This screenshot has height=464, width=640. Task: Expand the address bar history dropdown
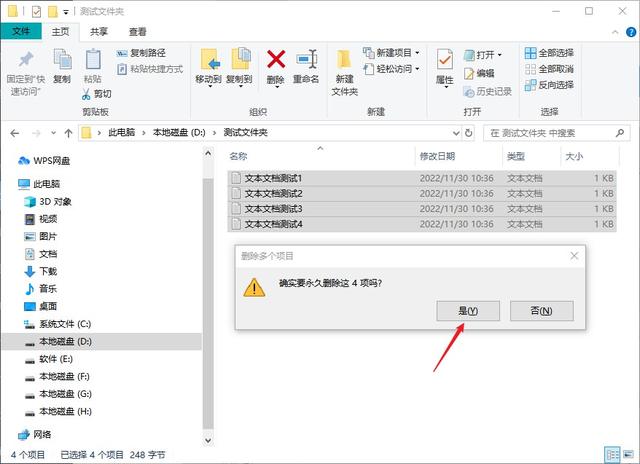456,133
